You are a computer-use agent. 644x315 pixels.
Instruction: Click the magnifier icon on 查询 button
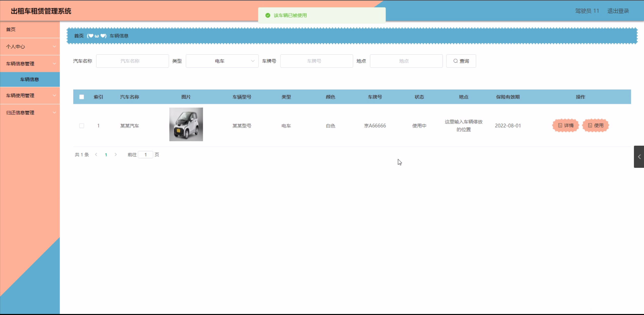click(455, 61)
